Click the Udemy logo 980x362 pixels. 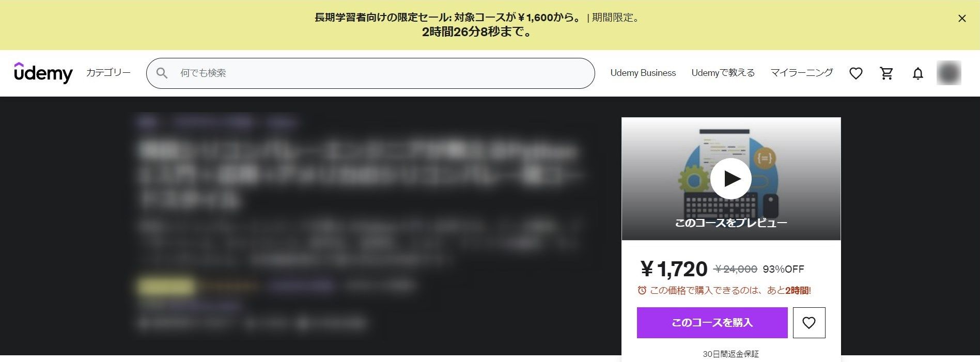pos(43,73)
